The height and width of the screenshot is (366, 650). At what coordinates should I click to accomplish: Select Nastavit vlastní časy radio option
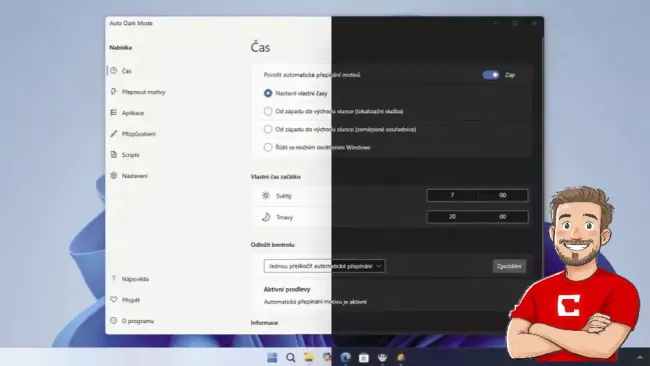pos(268,93)
